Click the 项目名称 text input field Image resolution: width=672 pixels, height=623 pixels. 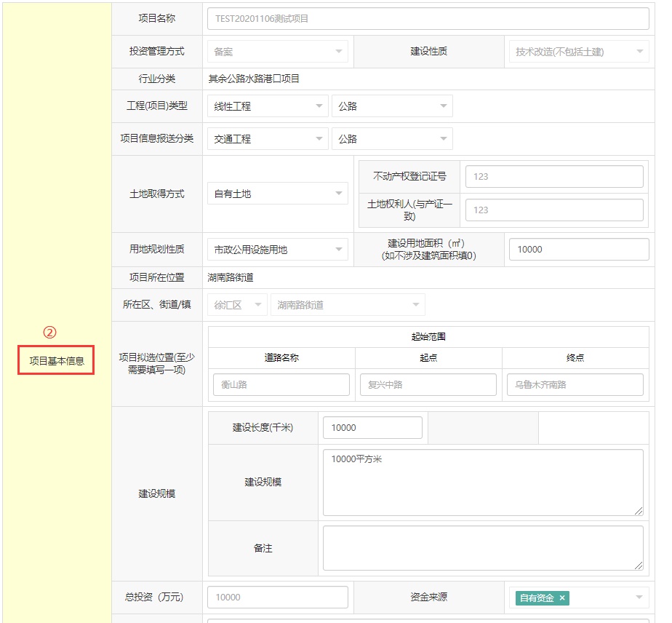coord(428,19)
